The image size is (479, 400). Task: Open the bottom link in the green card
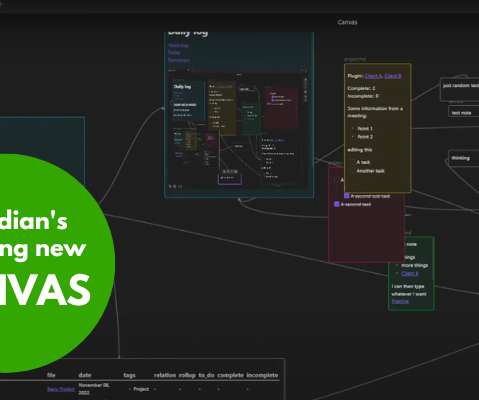(400, 301)
